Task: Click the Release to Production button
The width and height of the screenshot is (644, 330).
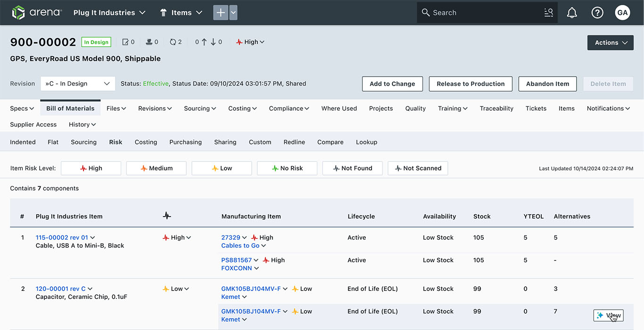Action: point(471,84)
